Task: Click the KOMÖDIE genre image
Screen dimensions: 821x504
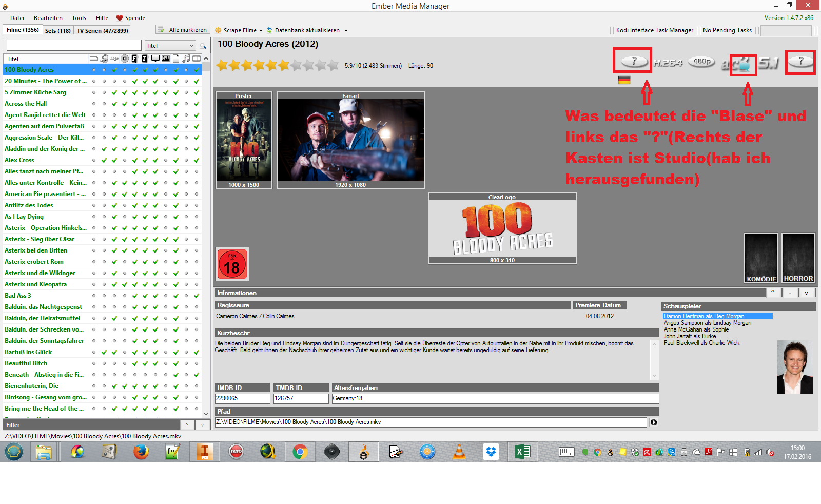Action: pos(761,258)
